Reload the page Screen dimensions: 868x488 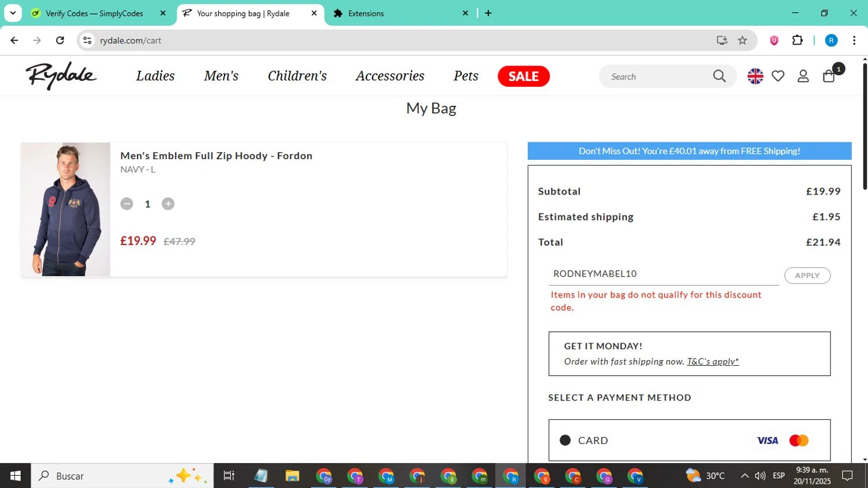pyautogui.click(x=60, y=41)
